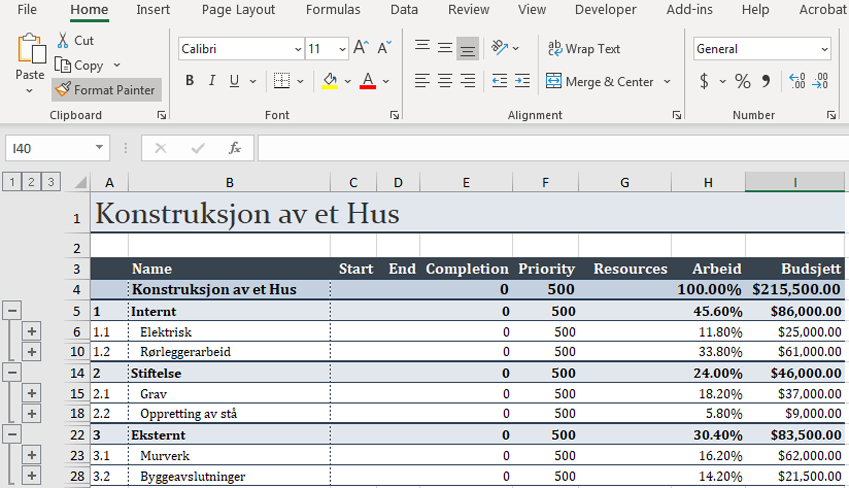Screen dimensions: 849x488
Task: Confirm entry with the checkmark icon
Action: click(198, 148)
